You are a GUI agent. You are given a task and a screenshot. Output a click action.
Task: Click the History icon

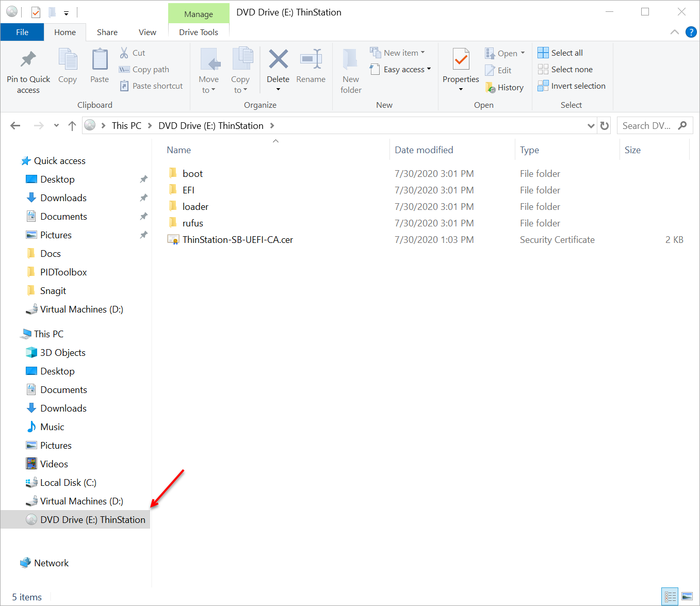click(490, 88)
